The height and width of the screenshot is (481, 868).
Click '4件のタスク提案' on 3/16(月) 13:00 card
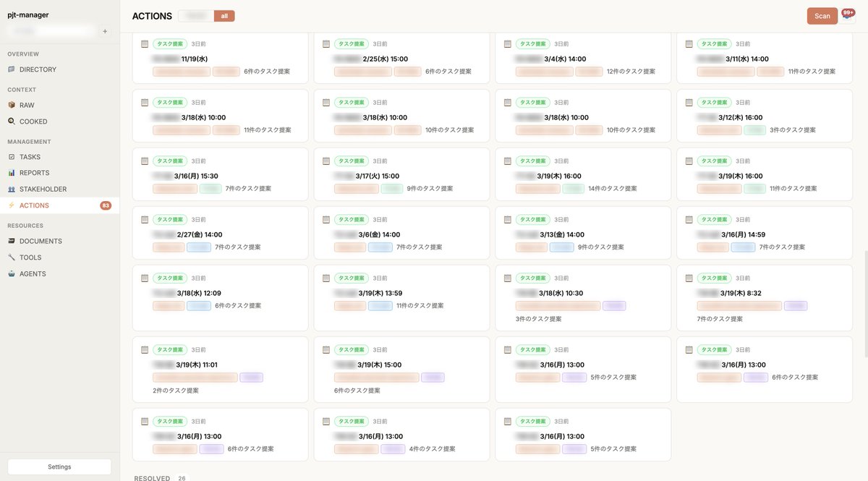[x=433, y=449]
